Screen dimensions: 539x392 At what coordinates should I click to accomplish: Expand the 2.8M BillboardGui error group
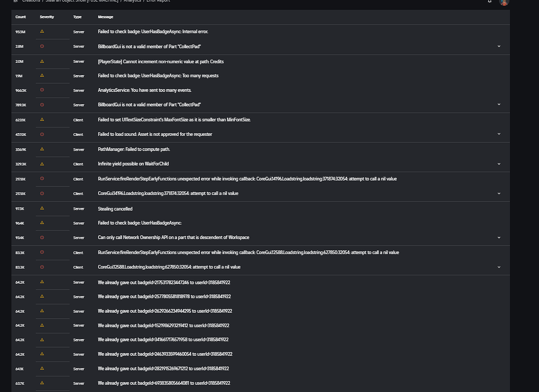(499, 46)
